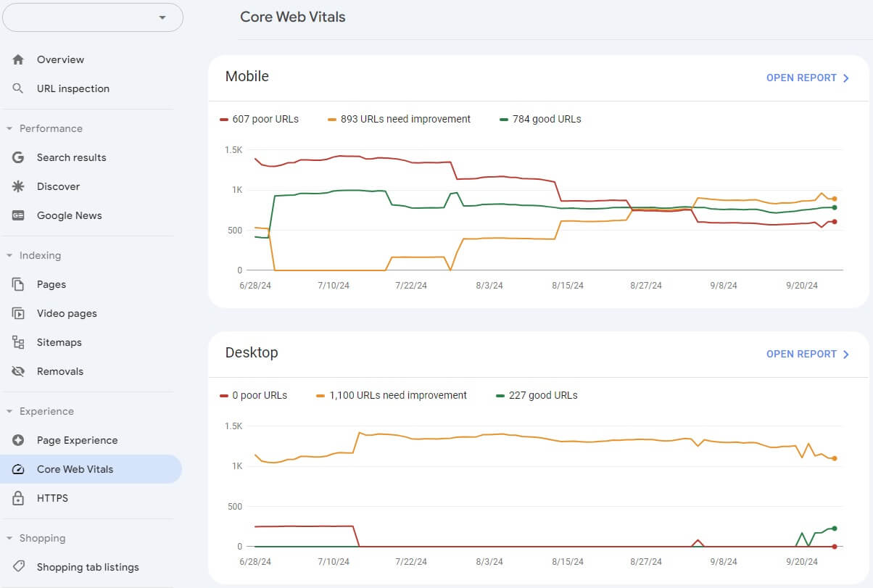Click the URL inspection magnifier icon

point(19,88)
